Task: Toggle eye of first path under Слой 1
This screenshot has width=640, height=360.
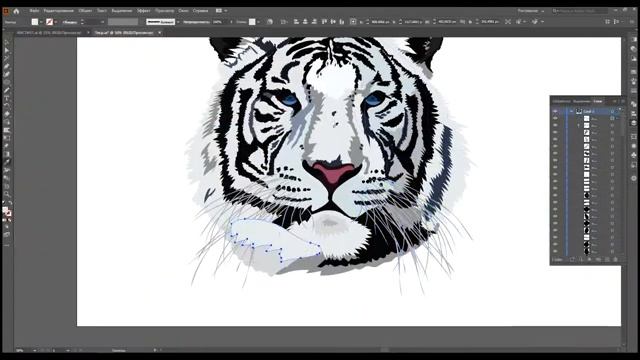Action: click(x=555, y=118)
